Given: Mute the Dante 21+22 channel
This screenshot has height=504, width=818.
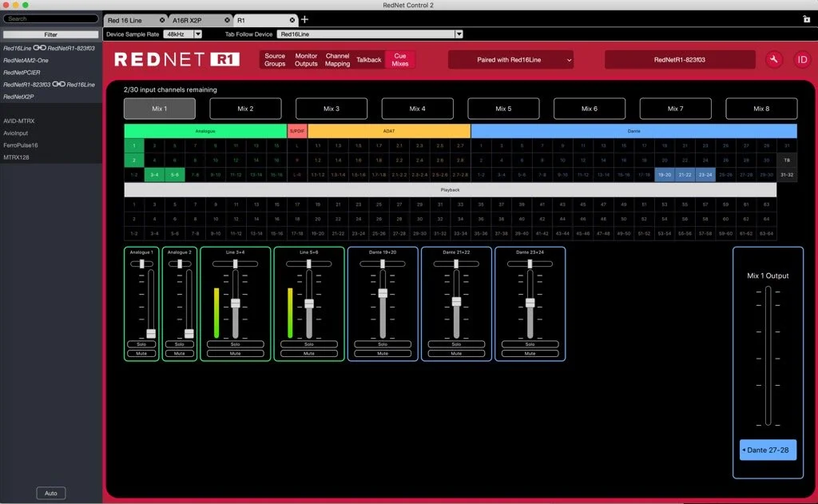Looking at the screenshot, I should tap(456, 354).
